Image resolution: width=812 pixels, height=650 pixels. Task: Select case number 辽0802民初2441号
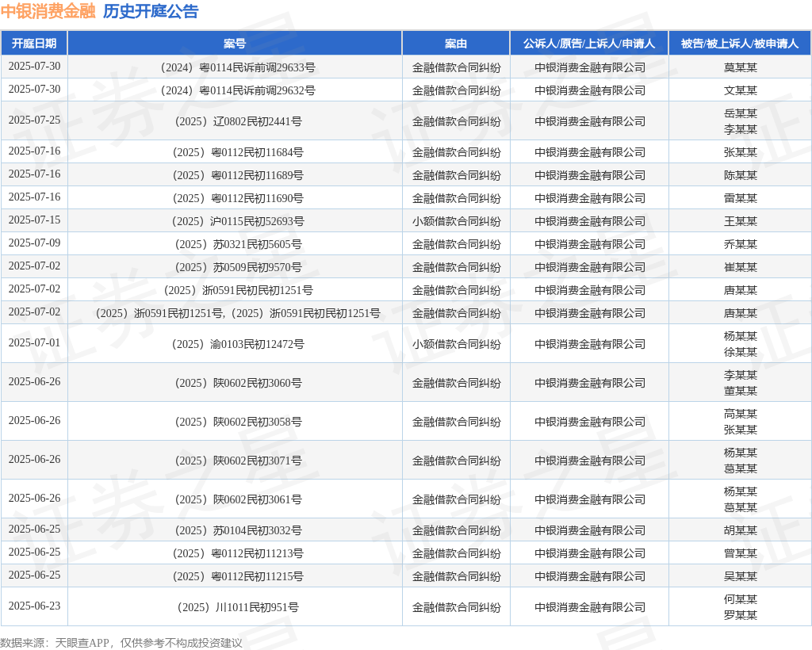click(238, 121)
